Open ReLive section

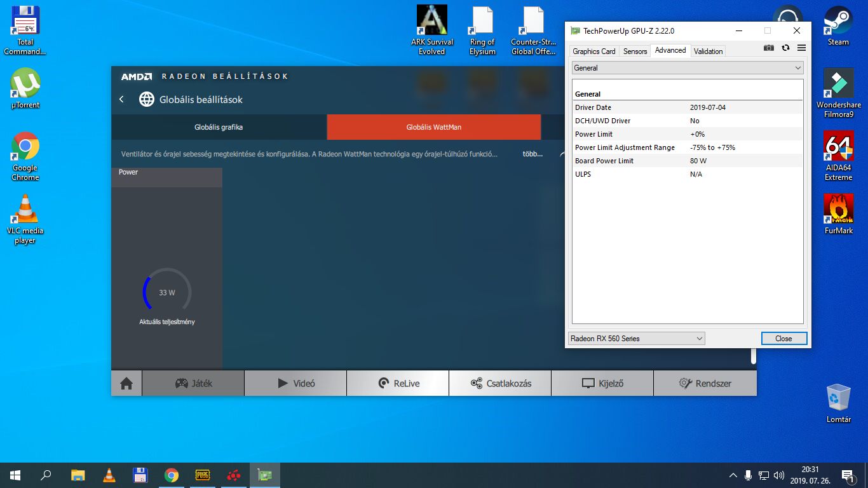(398, 383)
